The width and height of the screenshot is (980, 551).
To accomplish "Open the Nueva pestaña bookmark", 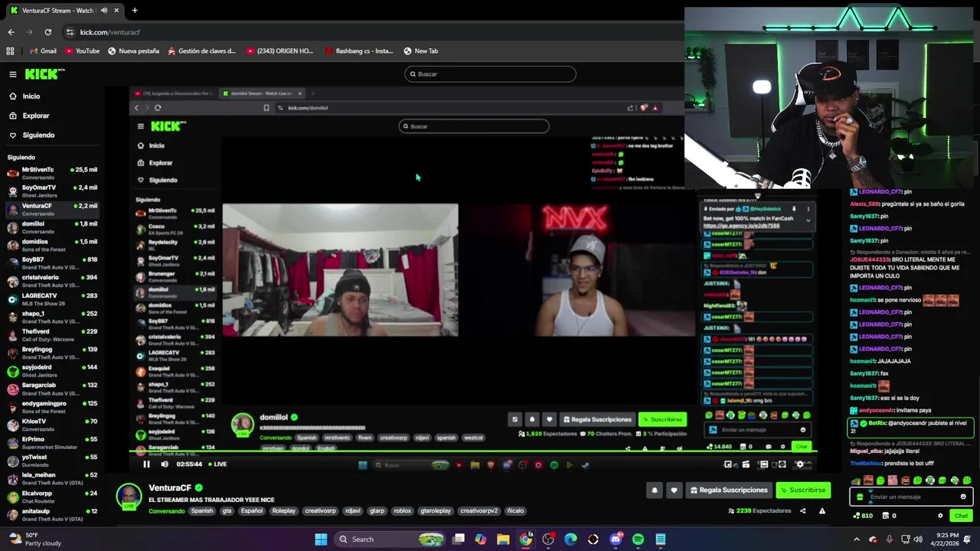I will tap(133, 51).
